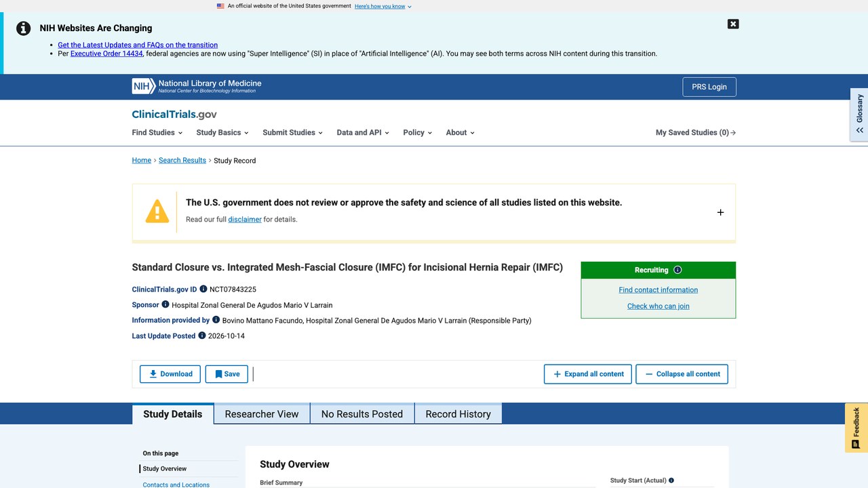This screenshot has width=868, height=488.
Task: Open My Saved Studies (0)
Action: (x=696, y=133)
